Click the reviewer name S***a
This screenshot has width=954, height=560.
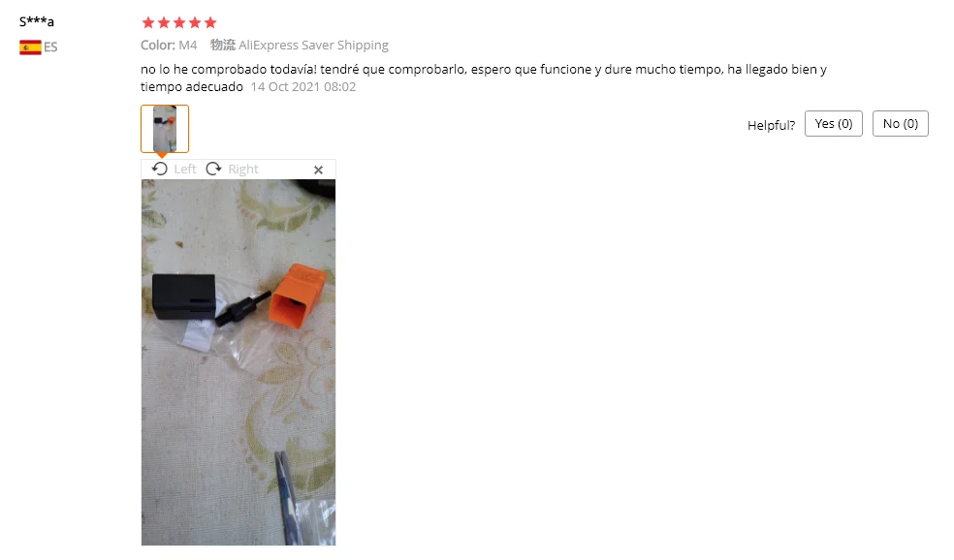37,22
